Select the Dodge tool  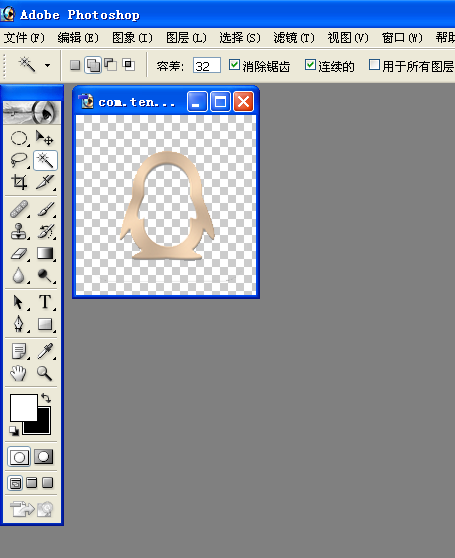(x=45, y=275)
